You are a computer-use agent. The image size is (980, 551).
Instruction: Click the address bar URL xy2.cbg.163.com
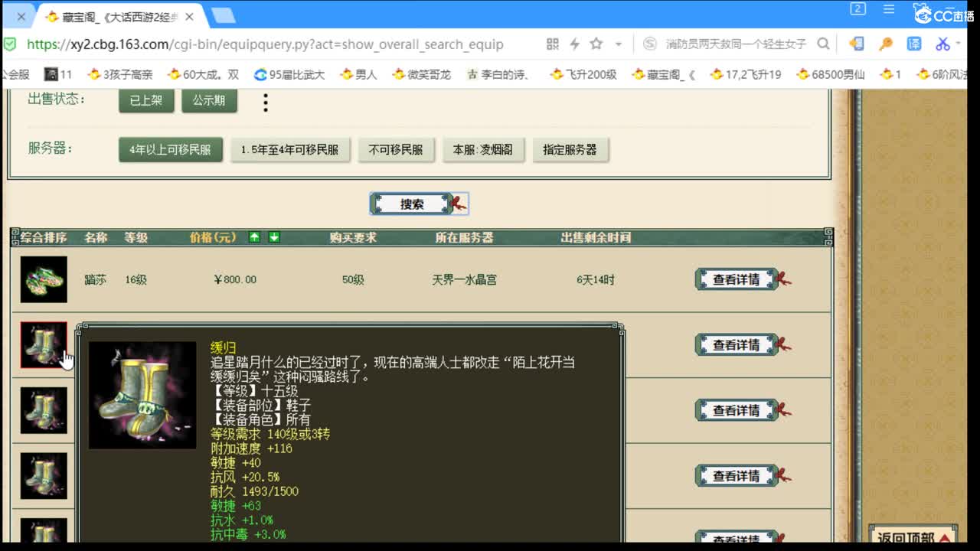[x=265, y=44]
